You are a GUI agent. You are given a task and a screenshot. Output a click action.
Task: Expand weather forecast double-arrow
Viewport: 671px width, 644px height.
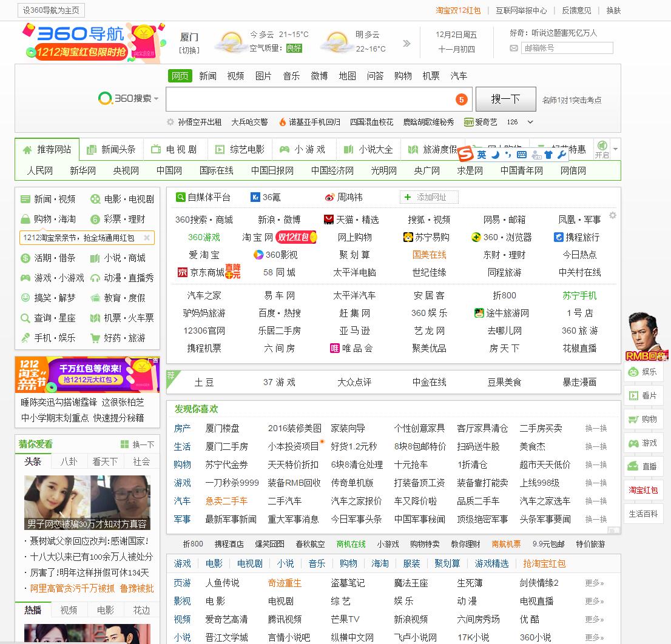pos(406,43)
